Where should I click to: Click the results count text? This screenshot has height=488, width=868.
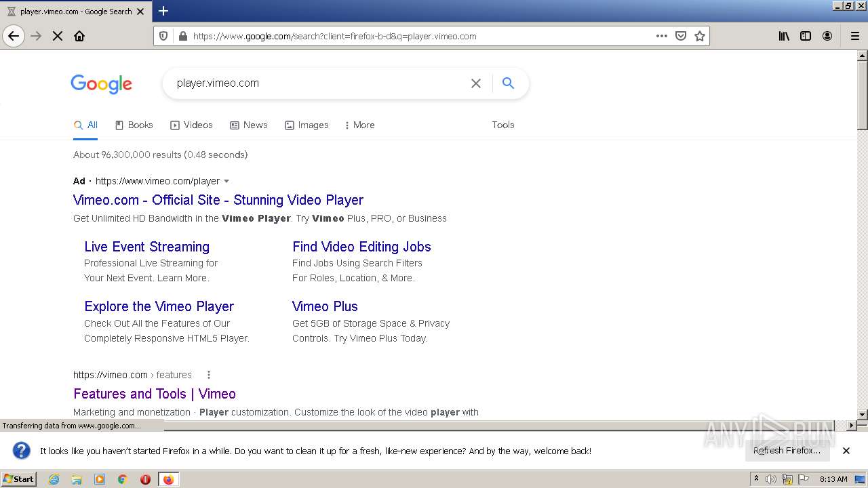[161, 155]
